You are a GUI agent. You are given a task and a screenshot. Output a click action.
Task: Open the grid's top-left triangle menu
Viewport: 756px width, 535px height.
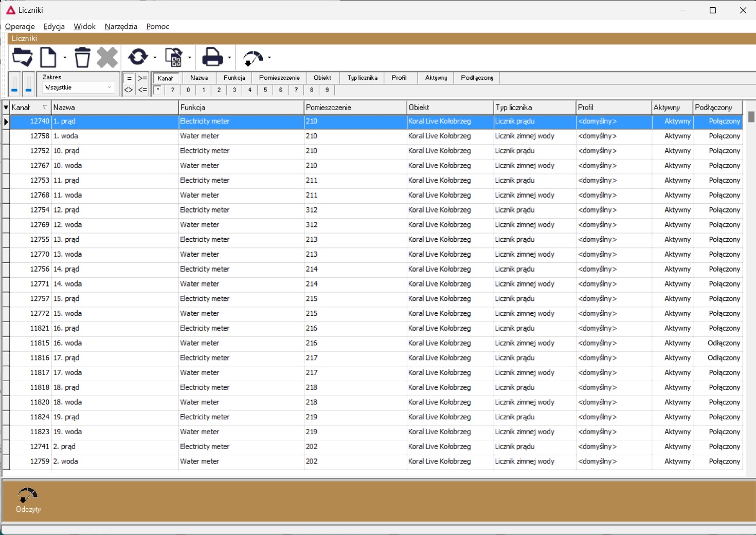pos(6,108)
